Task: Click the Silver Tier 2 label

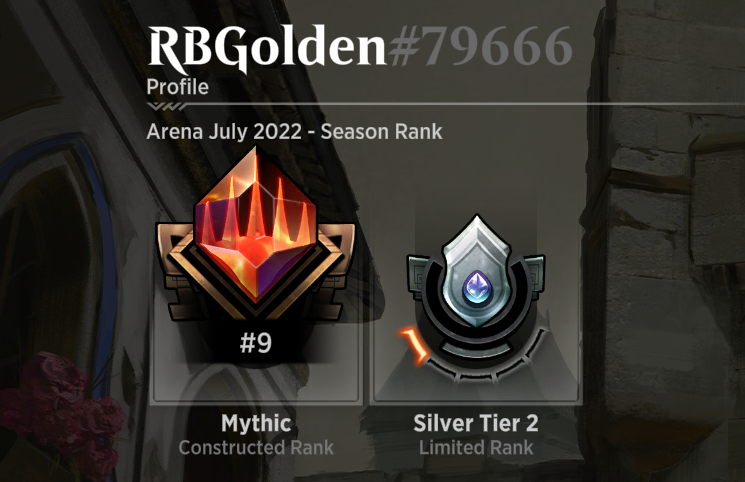Action: pos(476,423)
